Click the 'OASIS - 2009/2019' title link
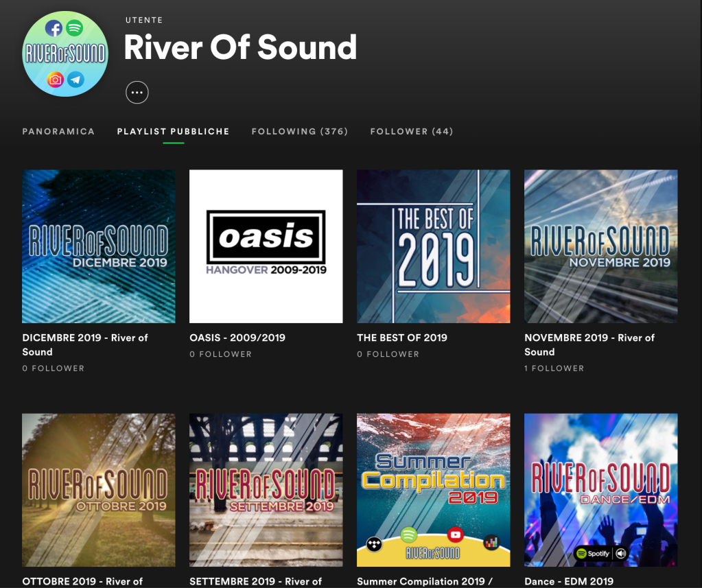This screenshot has width=702, height=588. (x=237, y=338)
